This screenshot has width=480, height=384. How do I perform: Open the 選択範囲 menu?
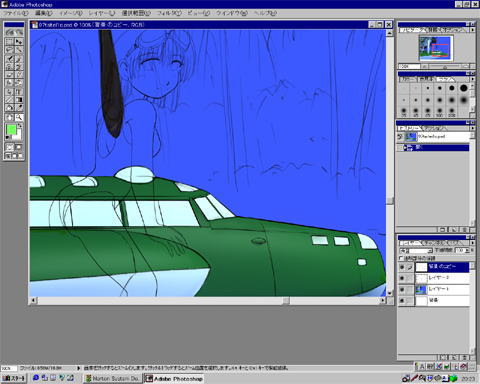[136, 13]
